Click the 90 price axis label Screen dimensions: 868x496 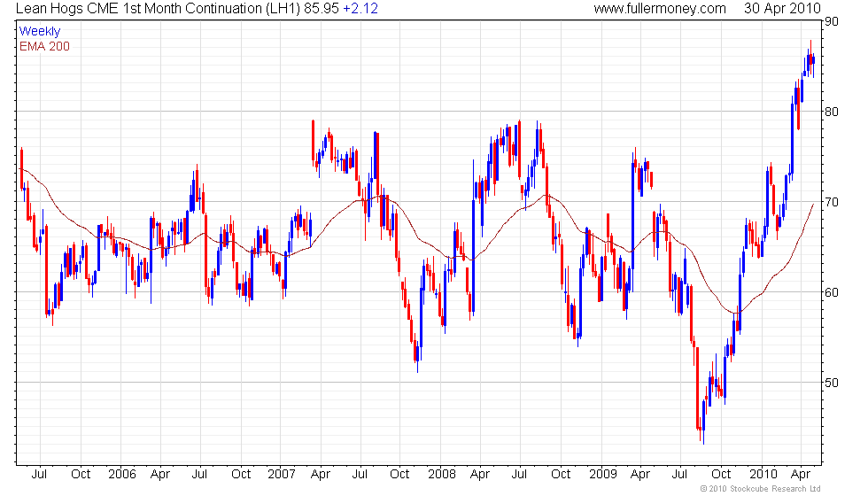pyautogui.click(x=832, y=21)
